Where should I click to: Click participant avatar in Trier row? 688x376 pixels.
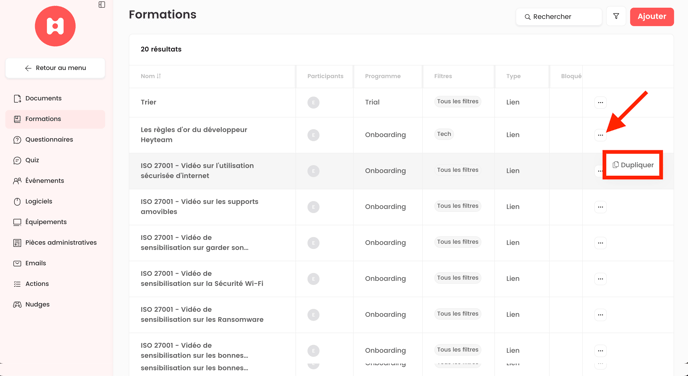pyautogui.click(x=313, y=103)
